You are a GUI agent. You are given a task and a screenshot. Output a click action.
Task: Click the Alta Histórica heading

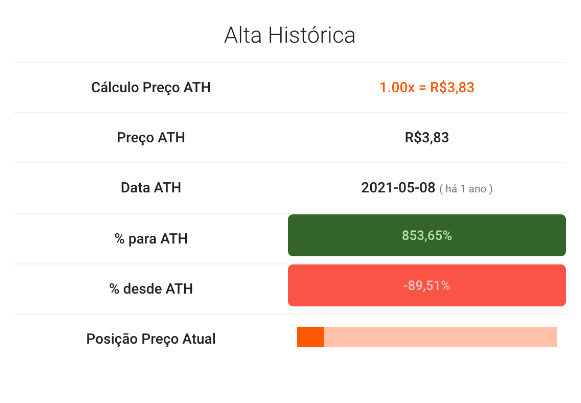point(290,36)
